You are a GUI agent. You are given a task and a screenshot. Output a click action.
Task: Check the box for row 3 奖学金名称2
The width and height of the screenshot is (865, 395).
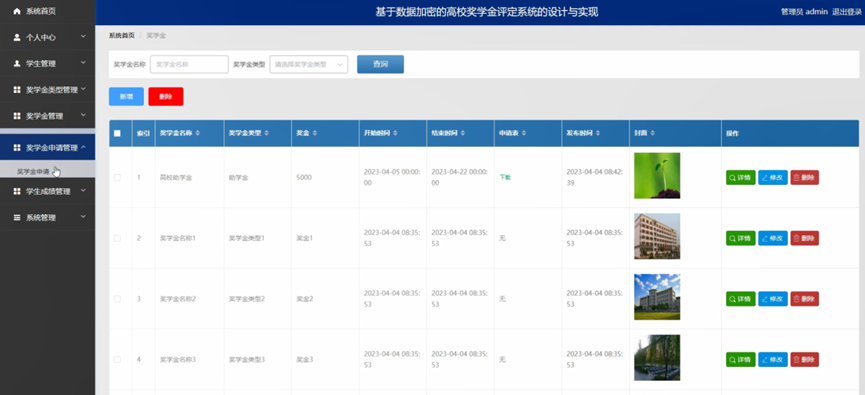pos(117,299)
